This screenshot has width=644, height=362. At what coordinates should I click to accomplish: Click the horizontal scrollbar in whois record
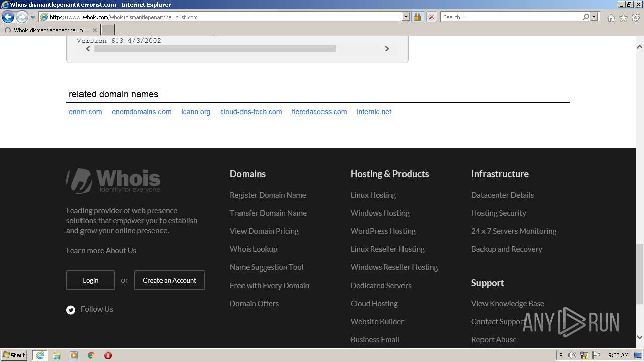tap(215, 49)
